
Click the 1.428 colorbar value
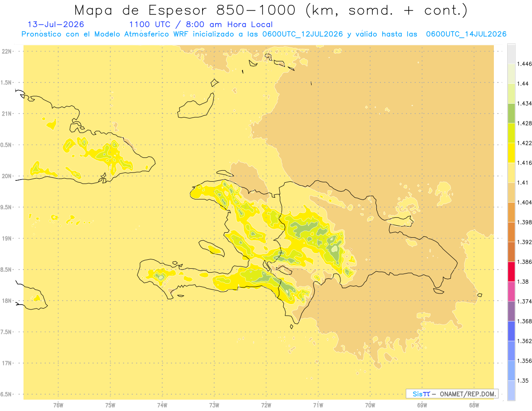point(524,123)
